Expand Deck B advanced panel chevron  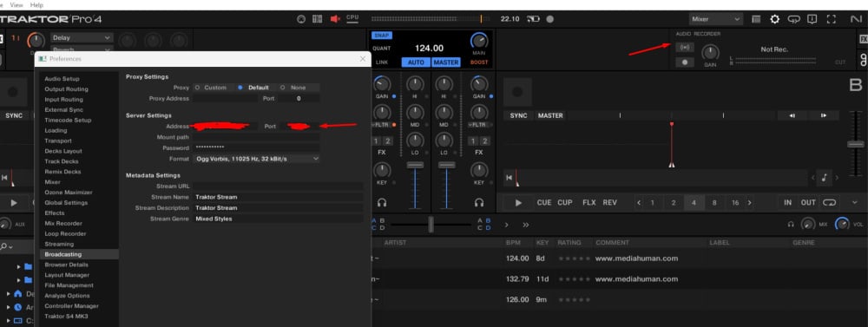[855, 202]
